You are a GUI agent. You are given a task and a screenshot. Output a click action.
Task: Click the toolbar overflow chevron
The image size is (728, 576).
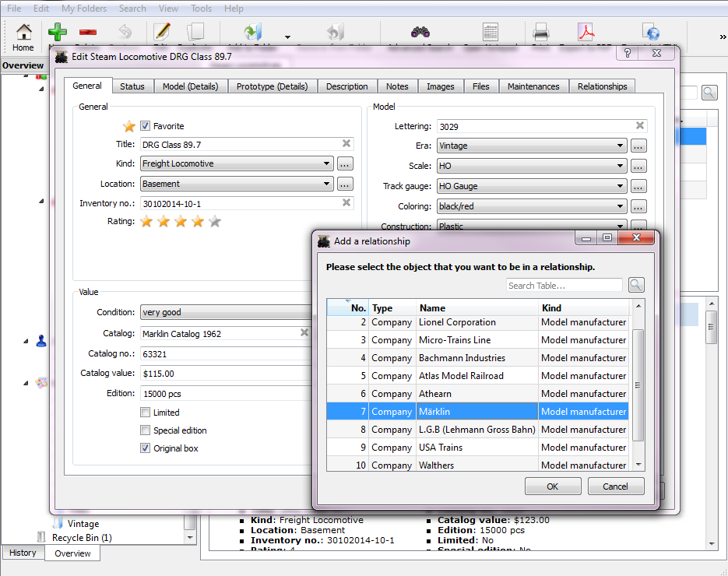[x=723, y=37]
